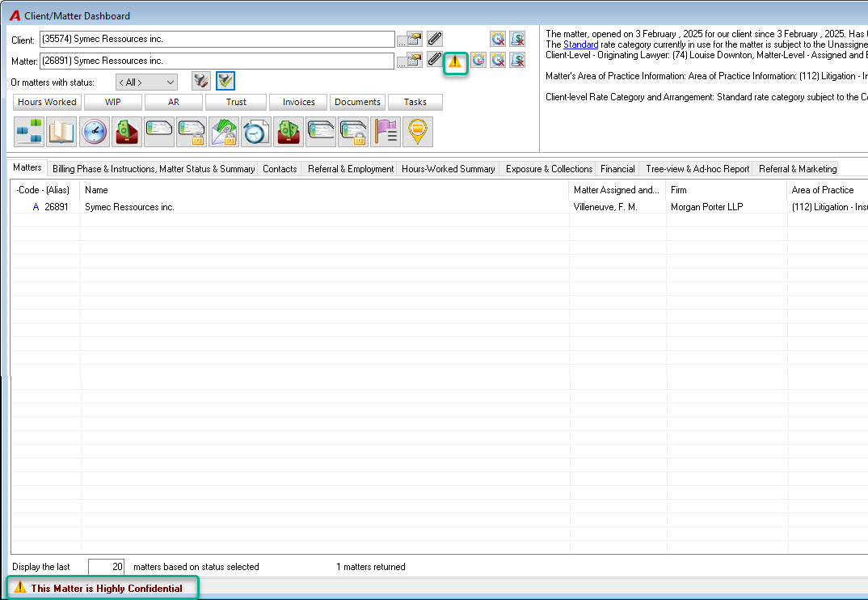Click into the Matter input field

tap(217, 61)
